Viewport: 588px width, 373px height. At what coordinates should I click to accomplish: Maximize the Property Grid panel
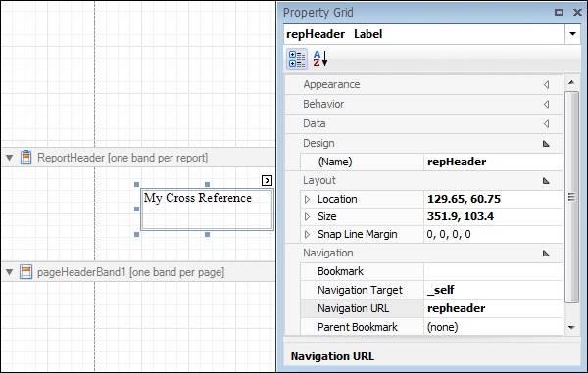click(x=559, y=13)
